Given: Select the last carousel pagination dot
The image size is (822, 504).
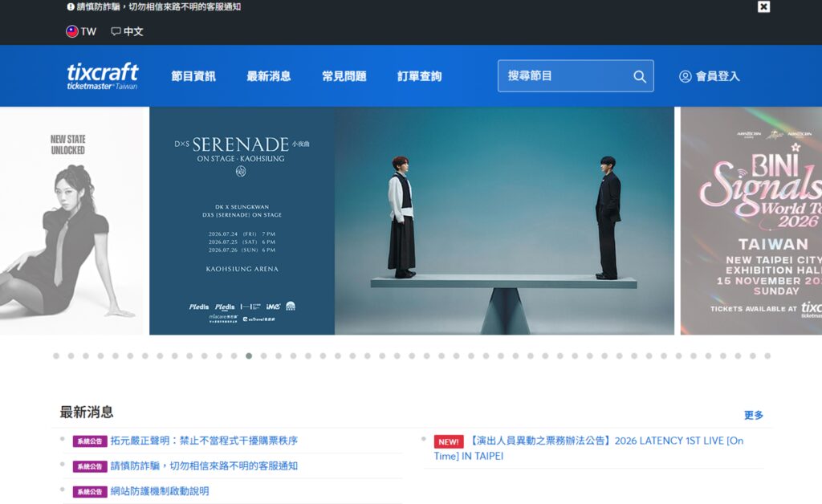Looking at the screenshot, I should click(x=767, y=356).
